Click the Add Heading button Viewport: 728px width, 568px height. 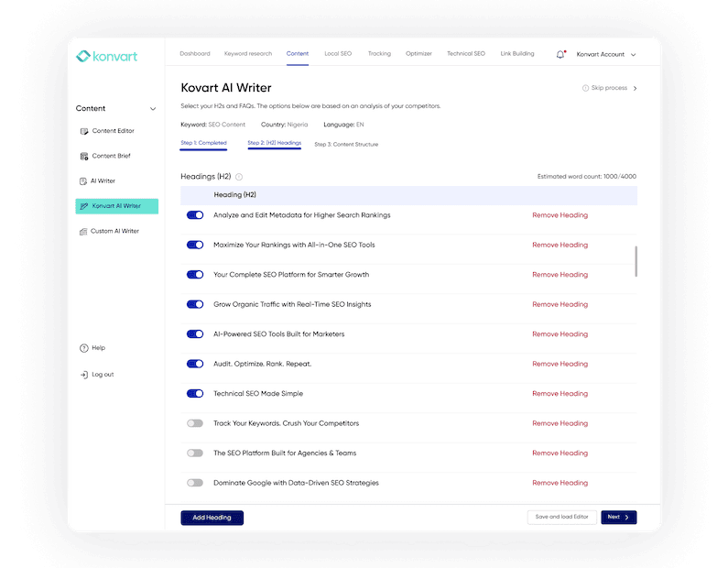tap(212, 518)
